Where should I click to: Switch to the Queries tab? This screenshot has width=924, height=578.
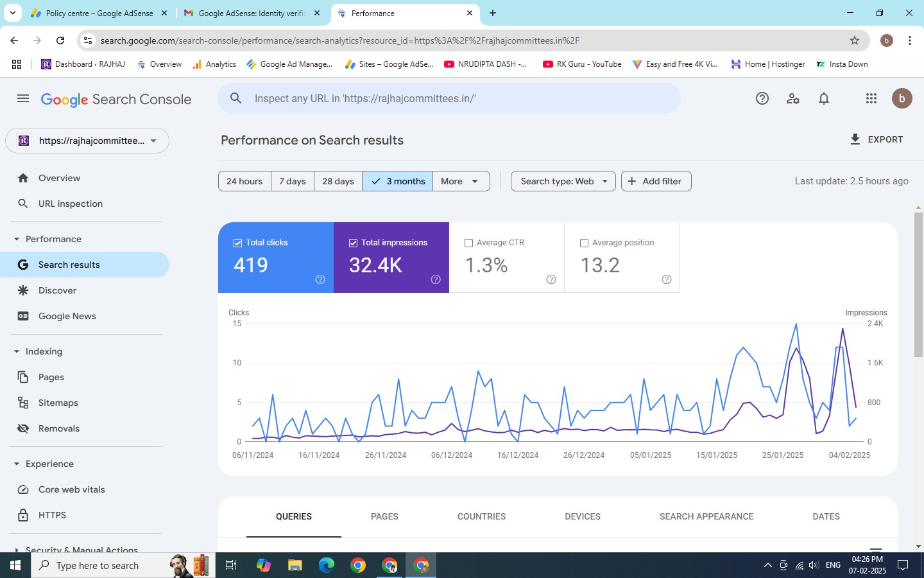point(294,516)
